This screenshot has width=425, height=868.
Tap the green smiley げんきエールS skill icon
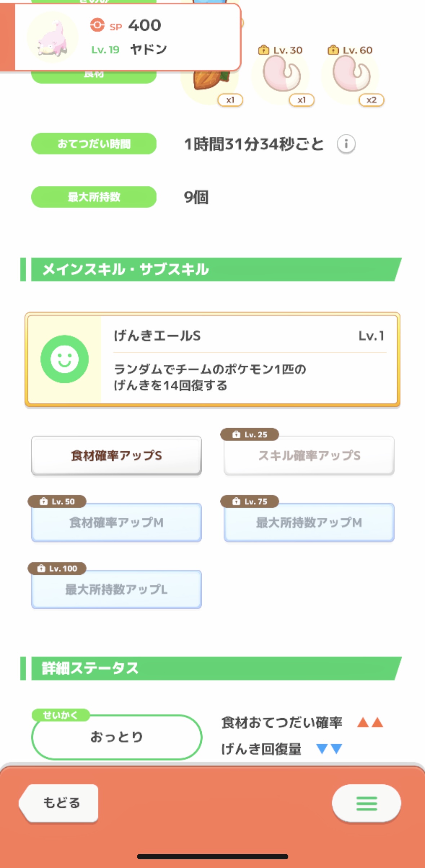point(65,359)
